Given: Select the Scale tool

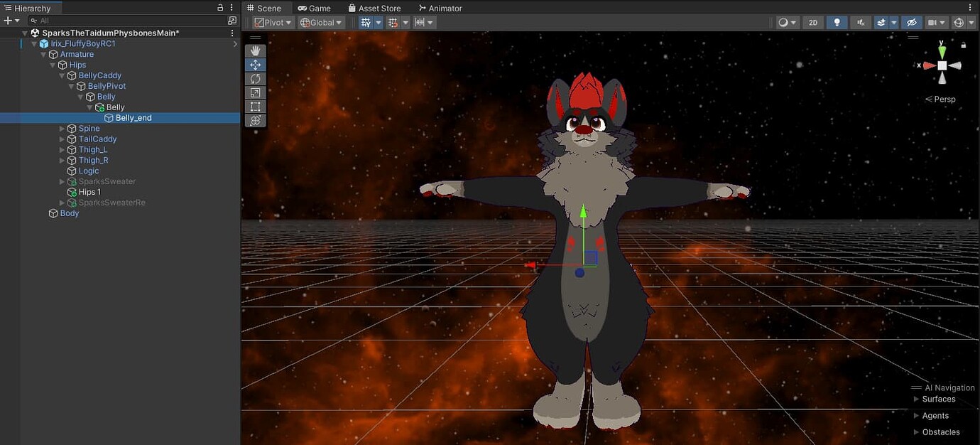Looking at the screenshot, I should point(256,92).
